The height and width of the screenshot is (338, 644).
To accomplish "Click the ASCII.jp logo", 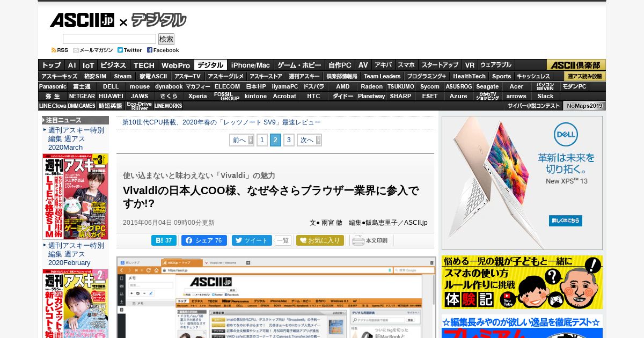I will coord(82,20).
